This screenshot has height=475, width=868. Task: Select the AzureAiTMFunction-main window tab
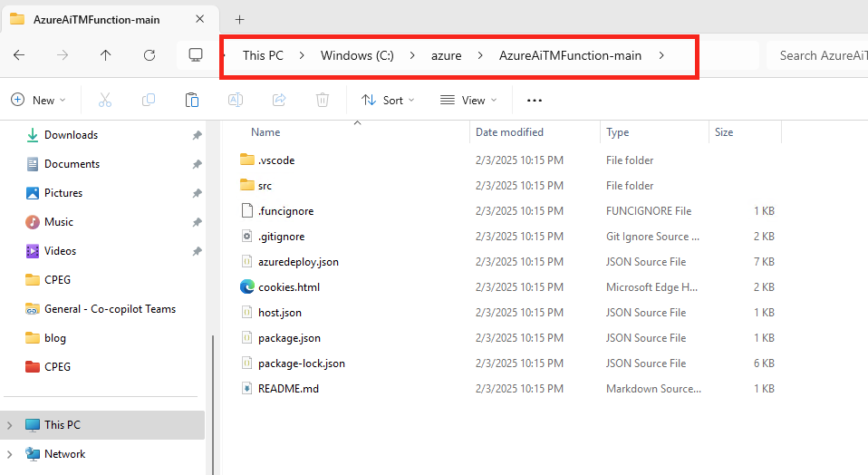tap(110, 19)
